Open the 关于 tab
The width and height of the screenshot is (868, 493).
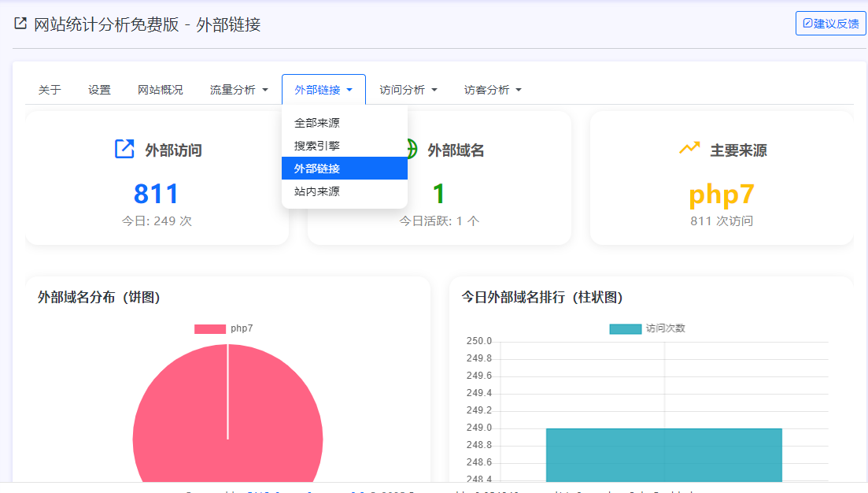tap(50, 90)
